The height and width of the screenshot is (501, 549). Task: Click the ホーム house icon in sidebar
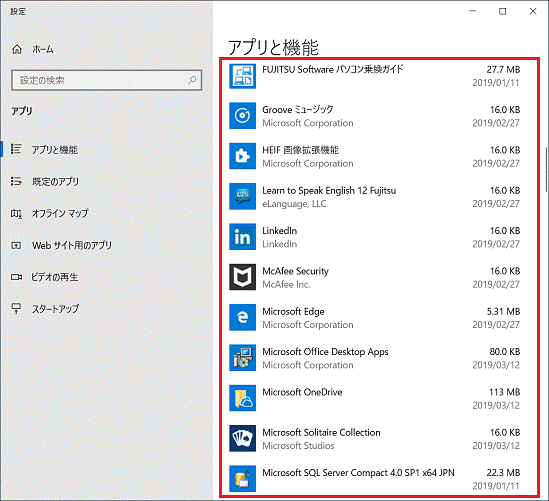(17, 49)
